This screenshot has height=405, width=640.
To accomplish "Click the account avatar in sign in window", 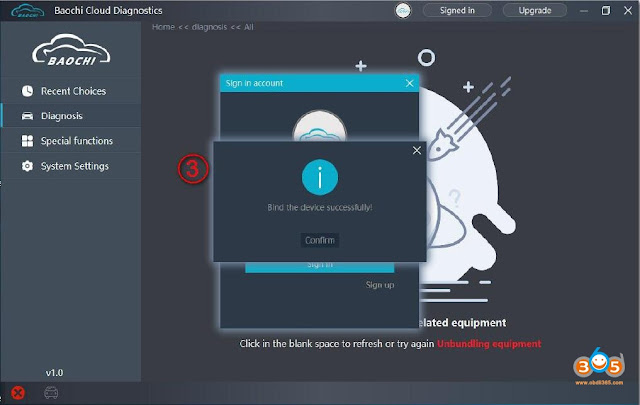I will tap(320, 126).
